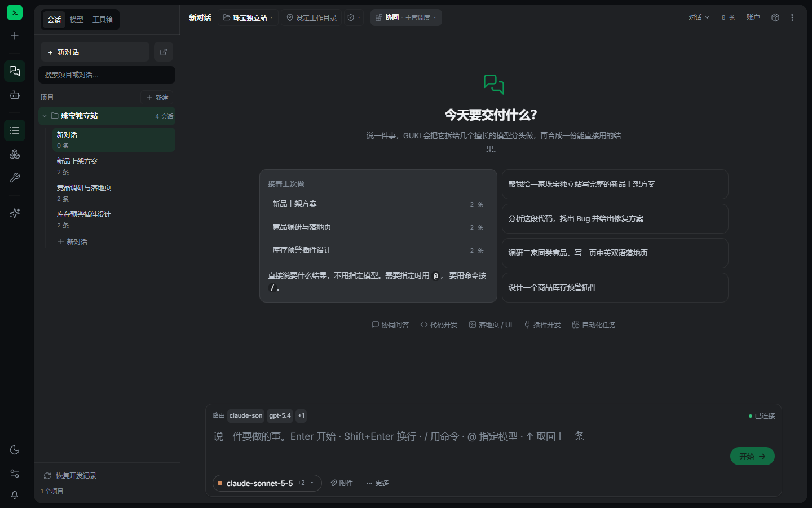Click 设定工作目录
The height and width of the screenshot is (508, 812).
312,17
